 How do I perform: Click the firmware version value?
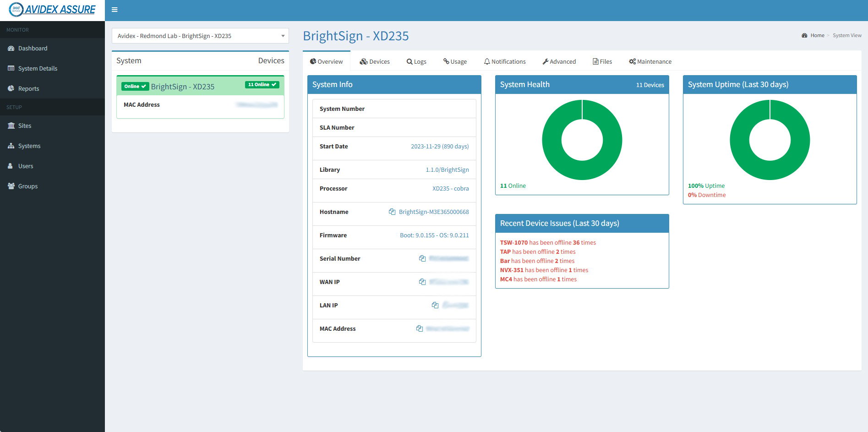[x=434, y=235]
